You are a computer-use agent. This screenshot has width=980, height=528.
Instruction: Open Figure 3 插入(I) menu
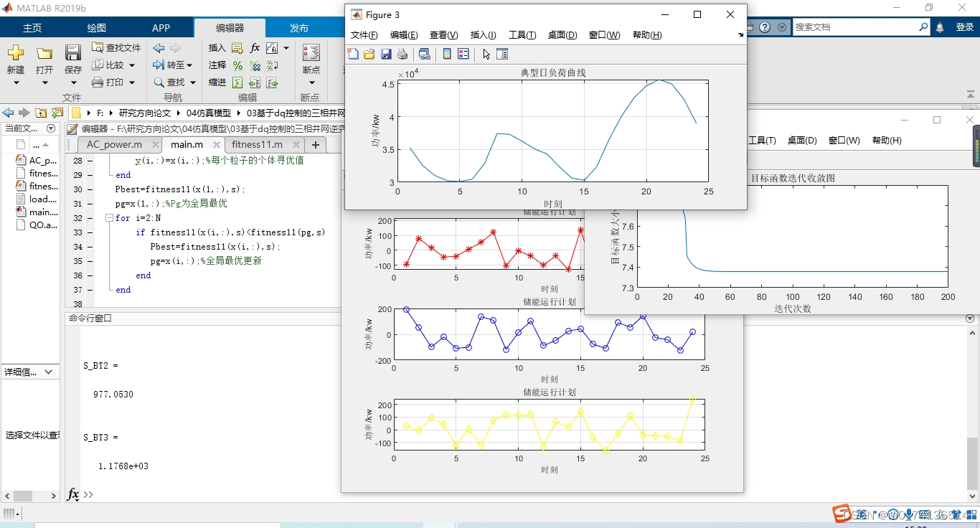click(x=483, y=35)
